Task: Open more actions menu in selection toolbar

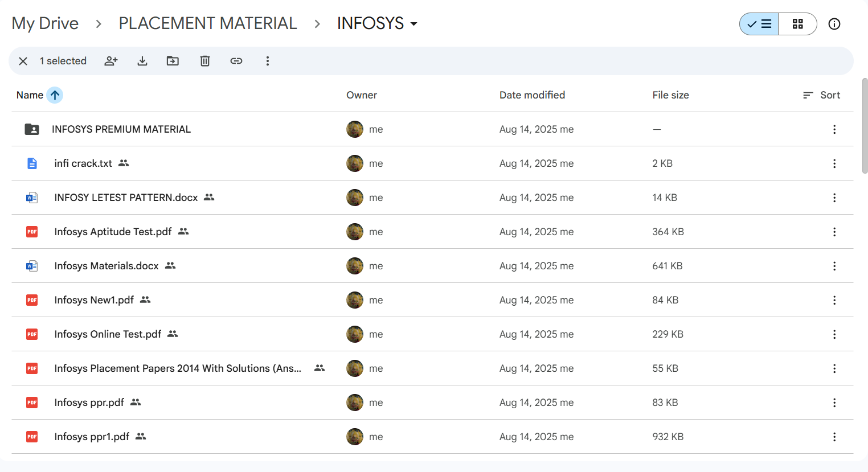Action: 268,61
